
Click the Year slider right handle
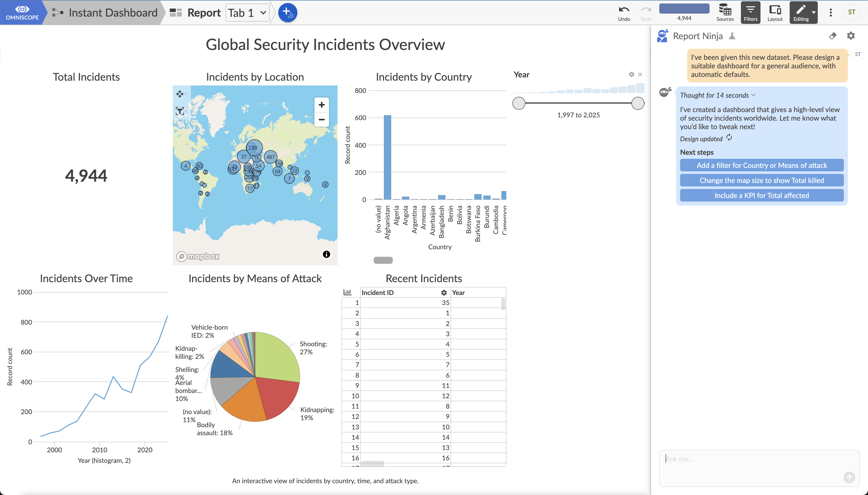(638, 103)
